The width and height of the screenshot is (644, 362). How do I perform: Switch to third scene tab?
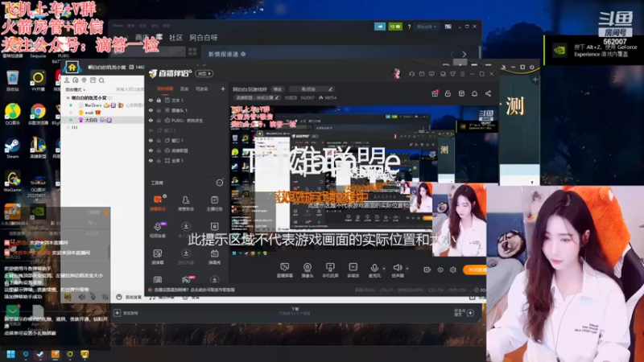click(202, 88)
